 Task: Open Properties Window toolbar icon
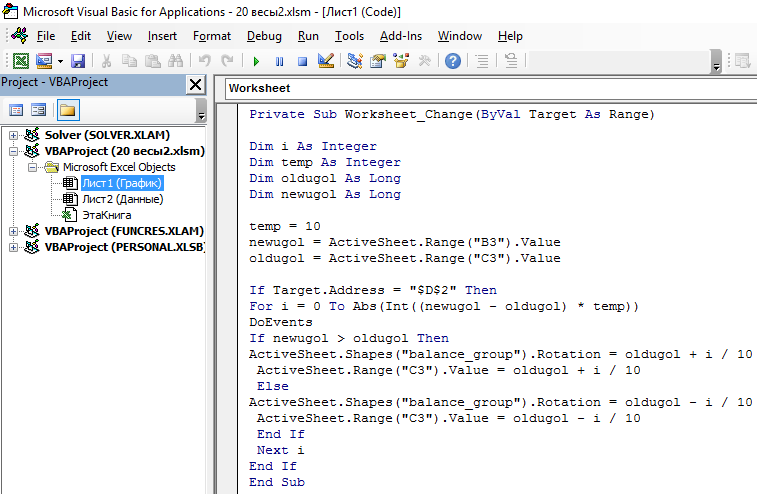[x=378, y=61]
